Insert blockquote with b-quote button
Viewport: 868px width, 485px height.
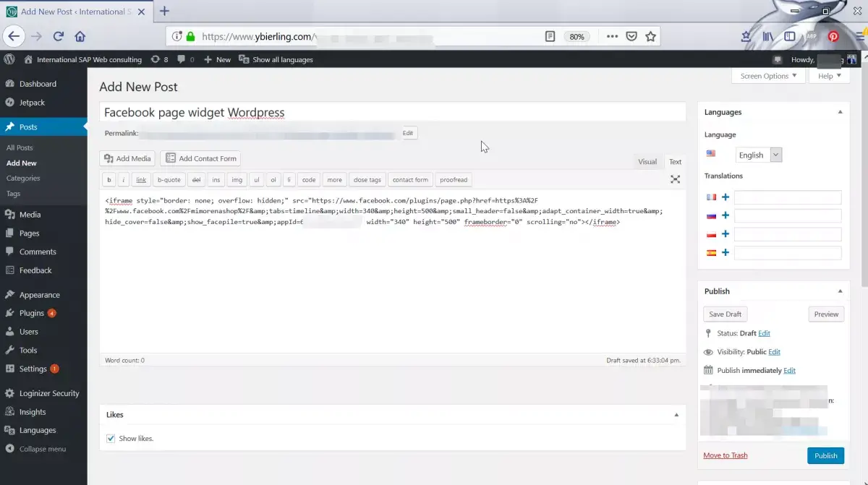coord(169,180)
